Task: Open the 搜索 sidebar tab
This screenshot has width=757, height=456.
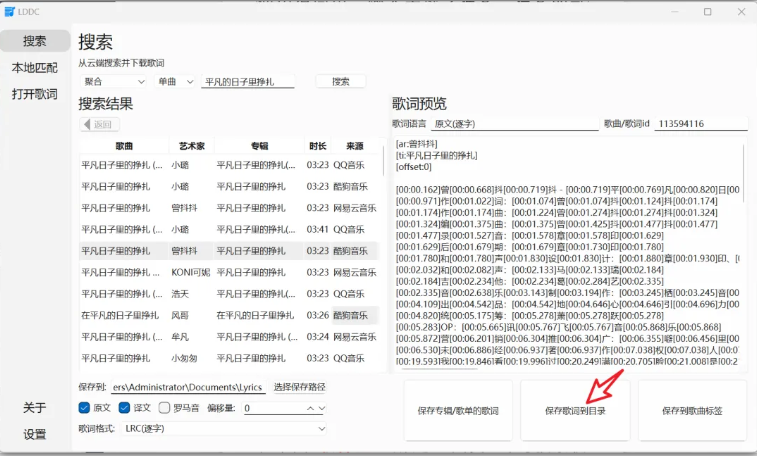Action: point(35,41)
